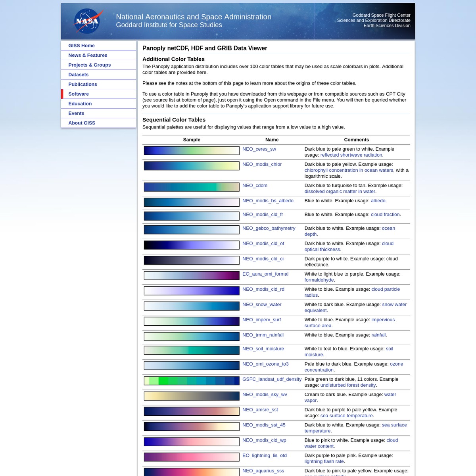Go to News & Features page
The image size is (476, 476).
[x=88, y=55]
